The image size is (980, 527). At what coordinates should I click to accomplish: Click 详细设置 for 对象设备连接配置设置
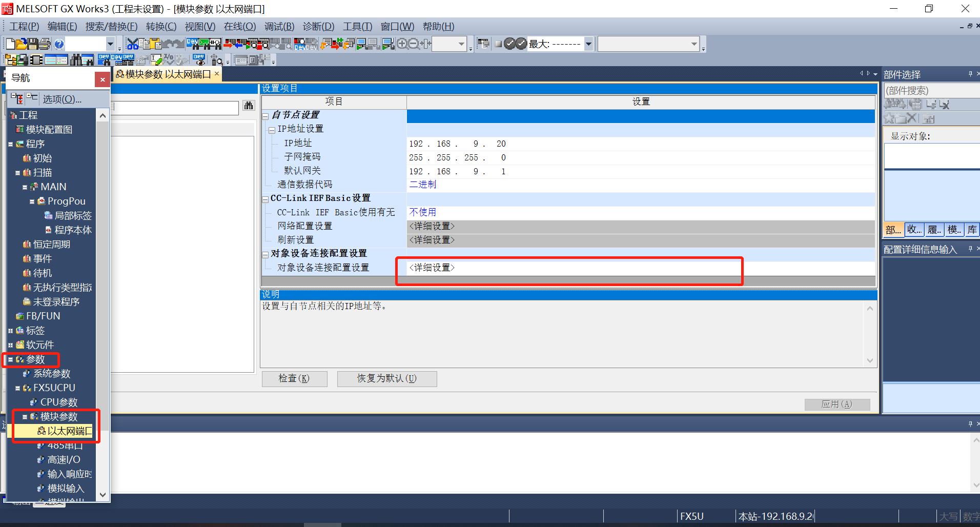[x=432, y=268]
